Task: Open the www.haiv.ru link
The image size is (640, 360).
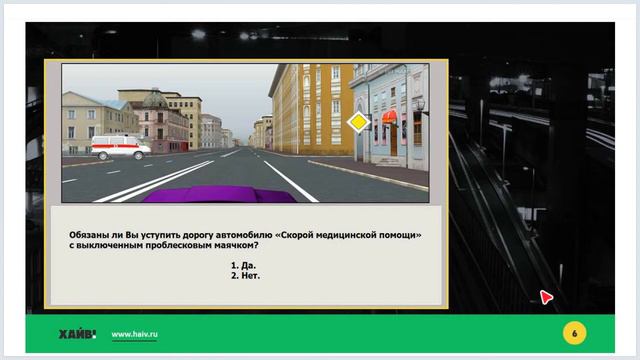Action: point(134,334)
